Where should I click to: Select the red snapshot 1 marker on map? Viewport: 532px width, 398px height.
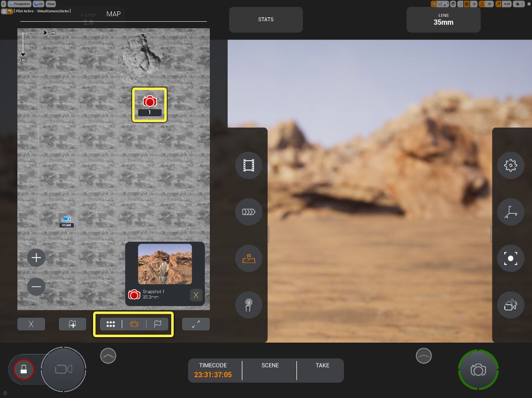(149, 105)
